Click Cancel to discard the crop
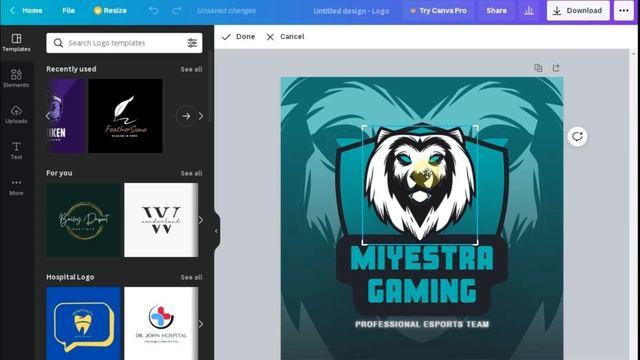 click(x=285, y=37)
